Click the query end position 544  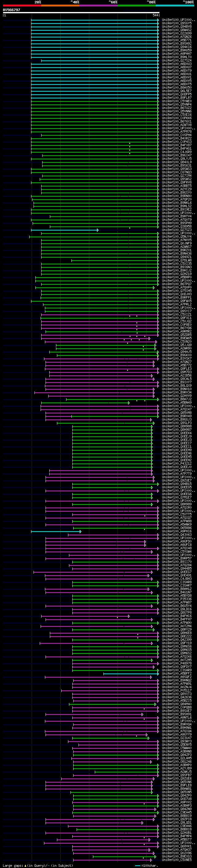point(155,15)
